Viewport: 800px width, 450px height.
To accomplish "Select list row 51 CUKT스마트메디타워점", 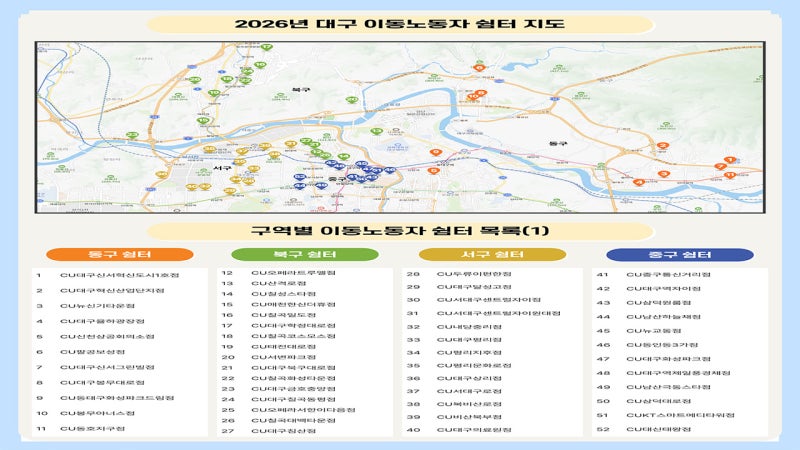I will (x=666, y=415).
